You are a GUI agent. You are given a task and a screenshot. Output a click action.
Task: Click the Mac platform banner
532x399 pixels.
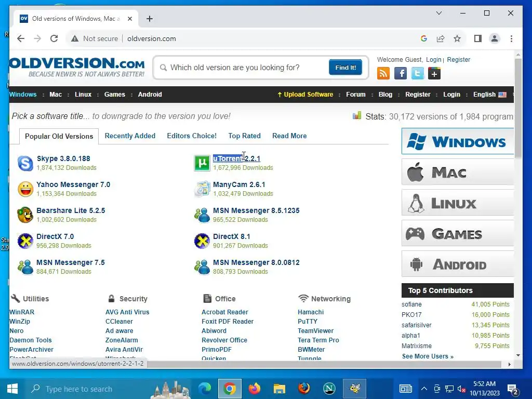tap(458, 172)
